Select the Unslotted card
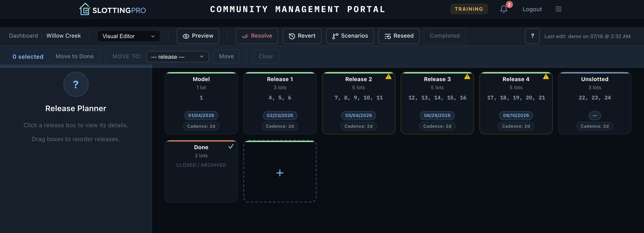 (595, 103)
